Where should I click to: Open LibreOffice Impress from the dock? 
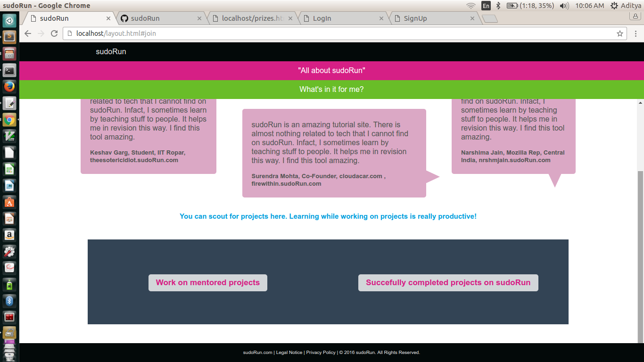coord(9,219)
